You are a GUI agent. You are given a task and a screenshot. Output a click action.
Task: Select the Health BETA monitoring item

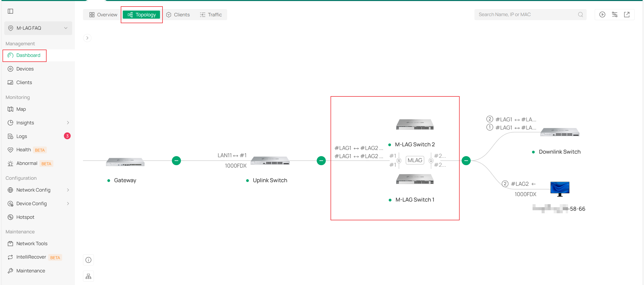pyautogui.click(x=24, y=150)
